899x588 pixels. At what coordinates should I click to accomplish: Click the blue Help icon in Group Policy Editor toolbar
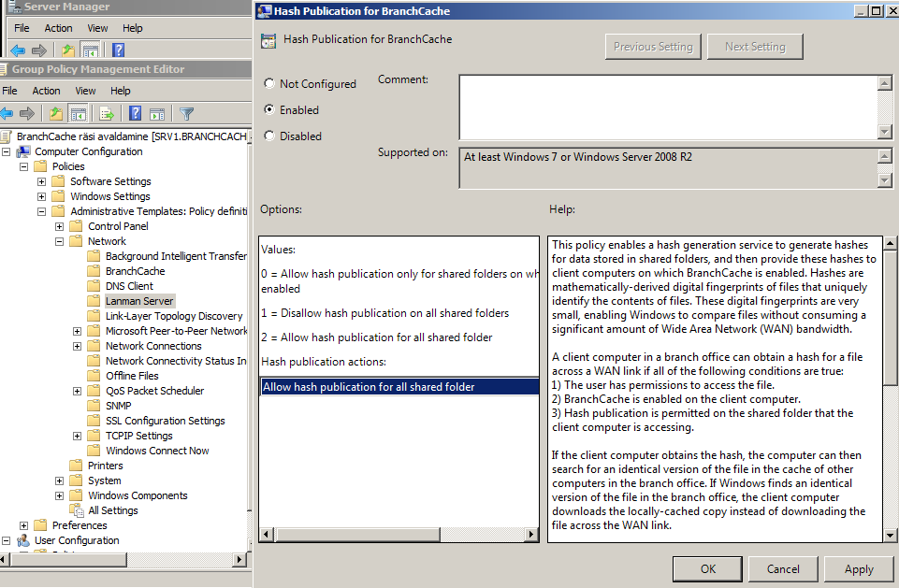(135, 114)
